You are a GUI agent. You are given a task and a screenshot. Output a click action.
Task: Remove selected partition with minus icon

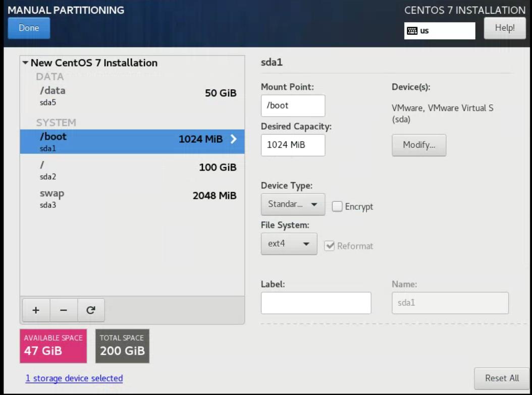[x=64, y=310]
